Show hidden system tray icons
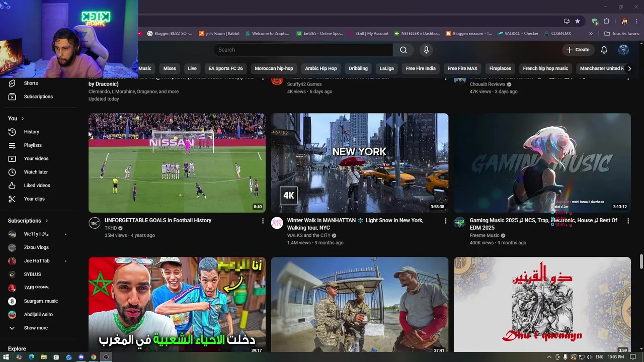The image size is (644, 362). pyautogui.click(x=549, y=357)
